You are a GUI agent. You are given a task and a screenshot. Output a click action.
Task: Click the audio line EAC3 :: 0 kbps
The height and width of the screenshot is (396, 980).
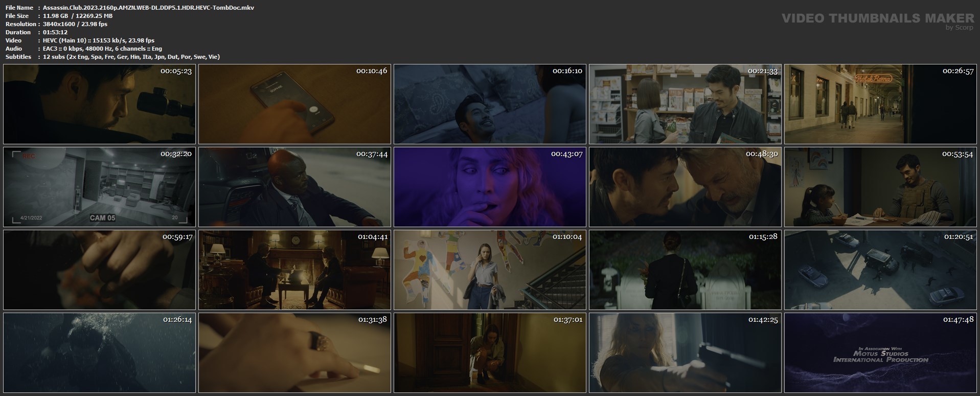[x=102, y=49]
